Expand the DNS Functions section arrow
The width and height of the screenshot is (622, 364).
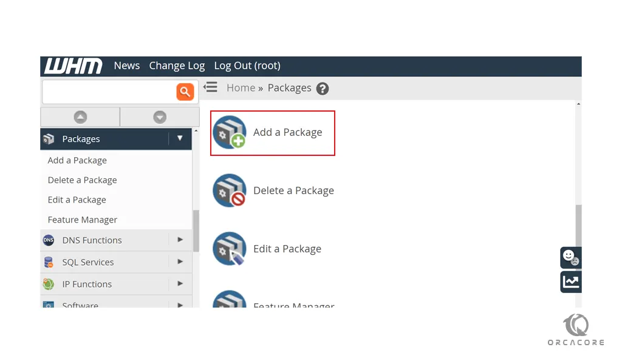[180, 240]
